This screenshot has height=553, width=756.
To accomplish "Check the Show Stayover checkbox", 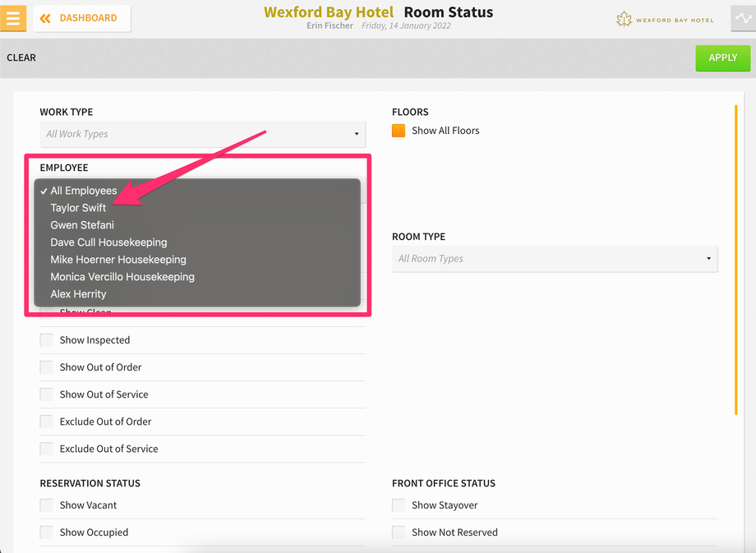I will (399, 505).
